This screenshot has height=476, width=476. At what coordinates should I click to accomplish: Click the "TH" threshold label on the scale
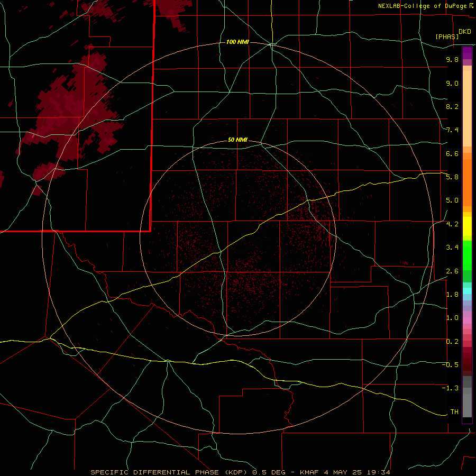(454, 412)
